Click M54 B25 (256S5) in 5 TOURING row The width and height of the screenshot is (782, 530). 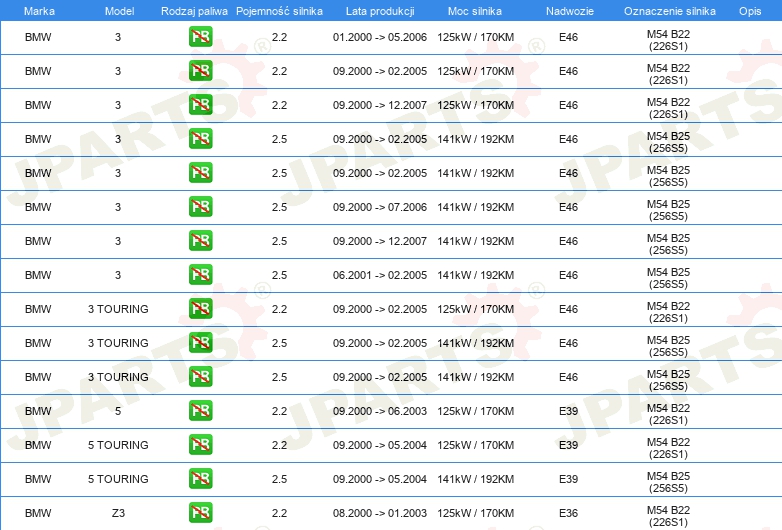click(668, 482)
